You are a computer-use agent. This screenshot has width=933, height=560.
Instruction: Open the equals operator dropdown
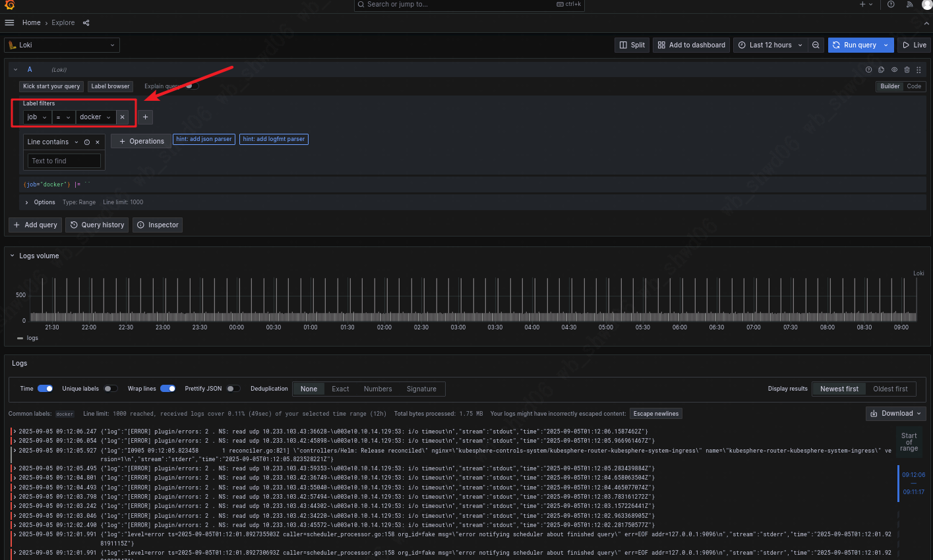[64, 117]
